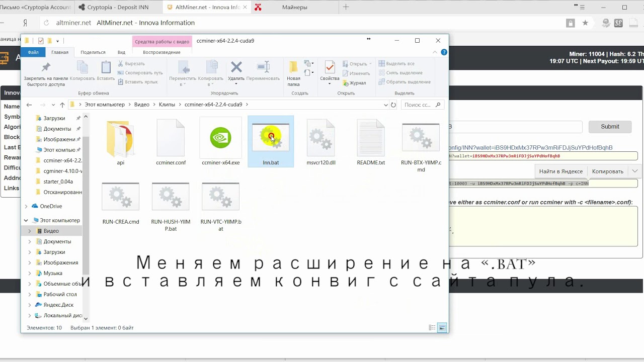The width and height of the screenshot is (644, 362).
Task: Switch to Home (Главная) ribbon tab
Action: coord(60,52)
